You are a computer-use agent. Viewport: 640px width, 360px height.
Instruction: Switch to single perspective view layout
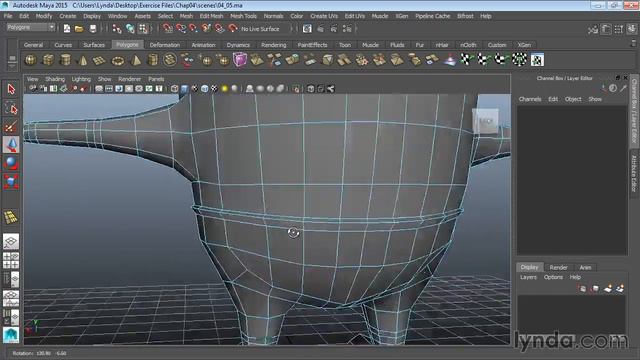pos(11,242)
